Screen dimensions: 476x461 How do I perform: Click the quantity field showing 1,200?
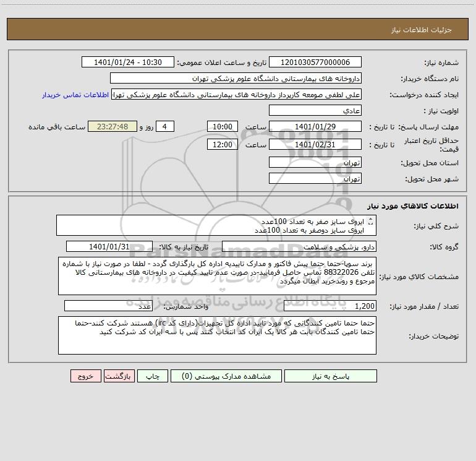coord(330,306)
